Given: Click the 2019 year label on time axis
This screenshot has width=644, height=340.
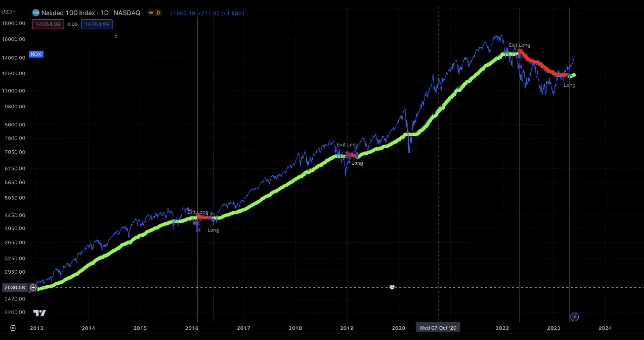Looking at the screenshot, I should click(347, 328).
